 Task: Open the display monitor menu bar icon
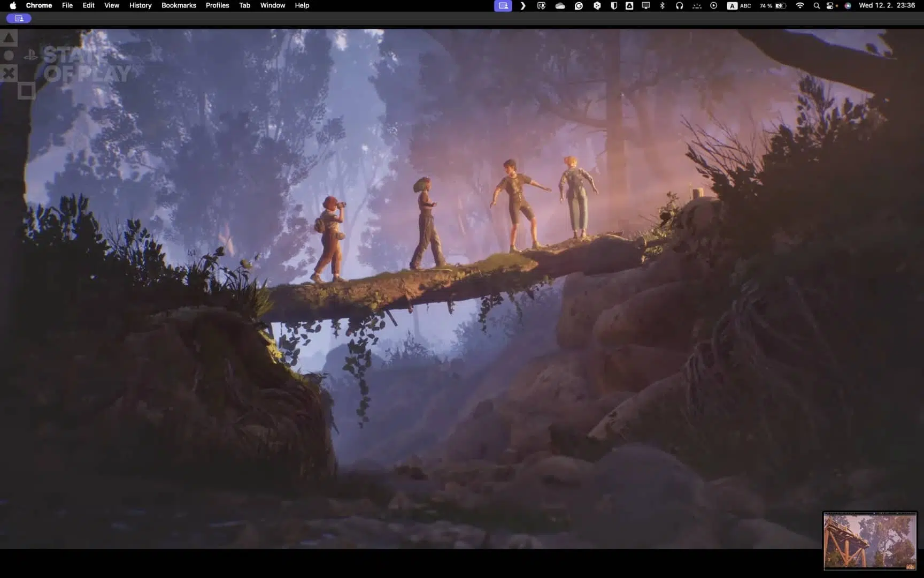[x=646, y=5]
